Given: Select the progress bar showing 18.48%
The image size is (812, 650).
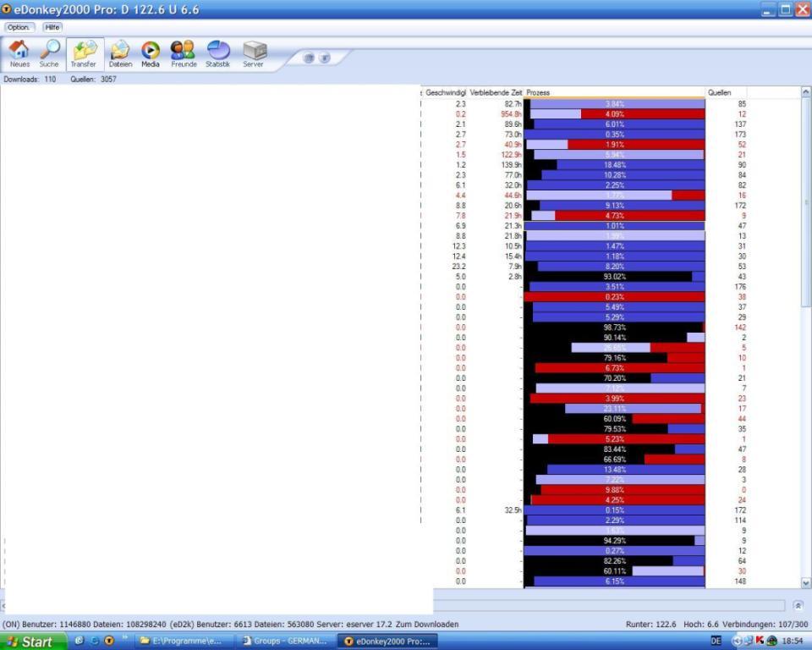Looking at the screenshot, I should [615, 165].
